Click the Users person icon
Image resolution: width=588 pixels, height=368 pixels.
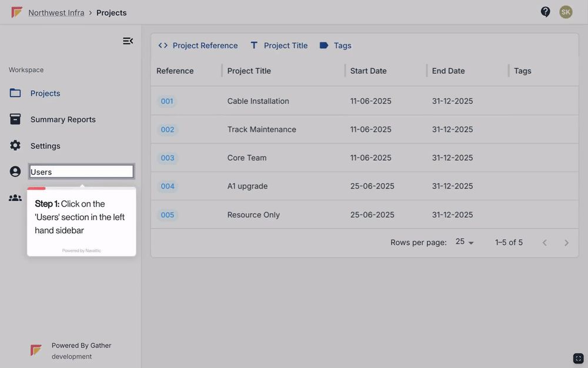pyautogui.click(x=15, y=171)
